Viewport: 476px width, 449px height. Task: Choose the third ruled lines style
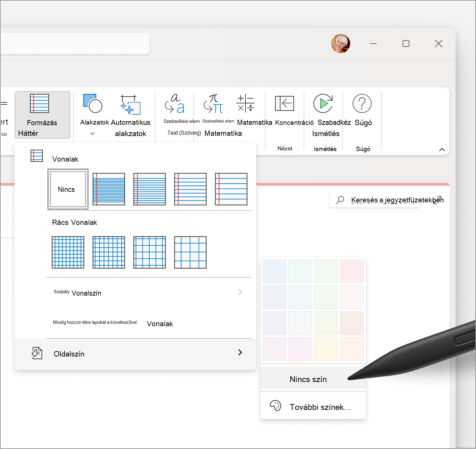click(x=190, y=189)
